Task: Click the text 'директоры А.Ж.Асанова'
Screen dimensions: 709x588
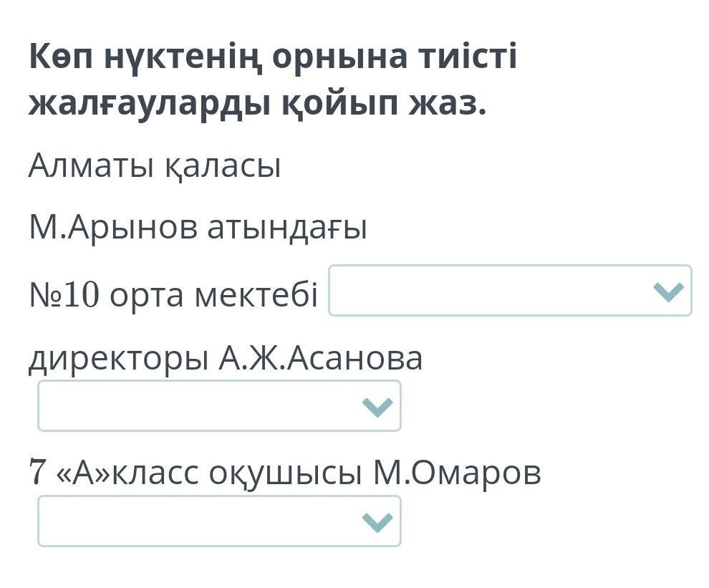Action: pyautogui.click(x=226, y=360)
